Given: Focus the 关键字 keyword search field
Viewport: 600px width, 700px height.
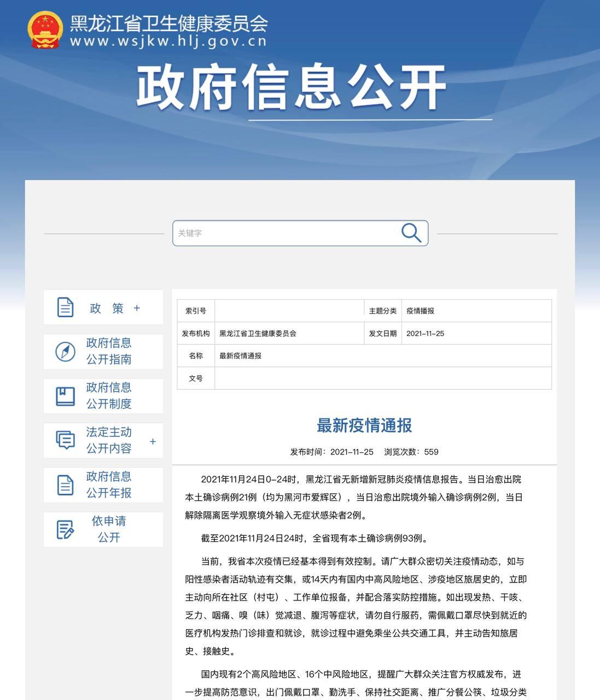Looking at the screenshot, I should point(300,233).
